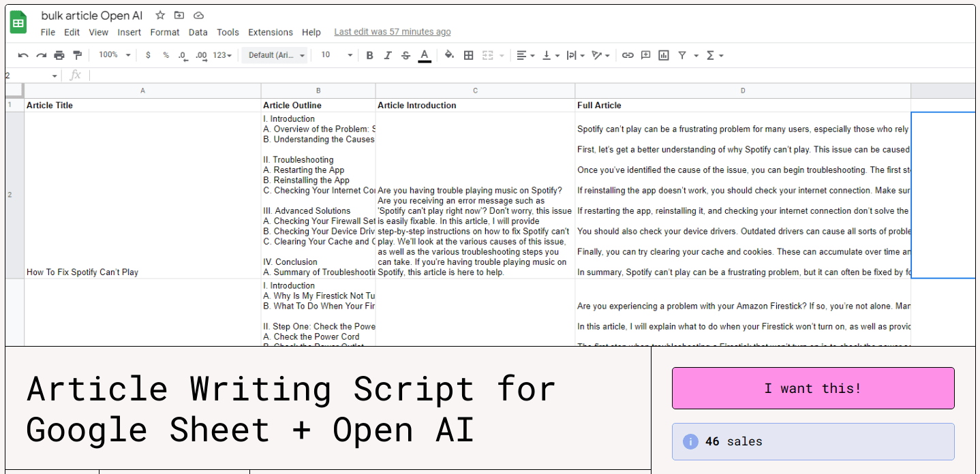Viewport: 980px width, 474px height.
Task: Click the undo arrow in toolbar
Action: (x=23, y=55)
